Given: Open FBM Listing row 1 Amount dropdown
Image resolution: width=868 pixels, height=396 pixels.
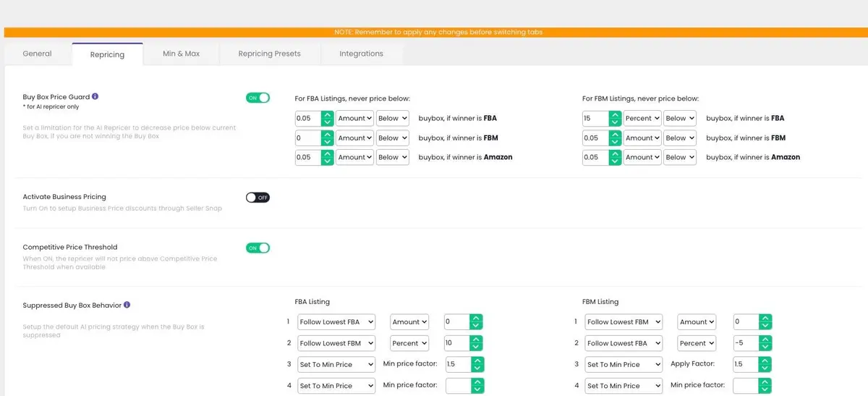Looking at the screenshot, I should click(697, 322).
